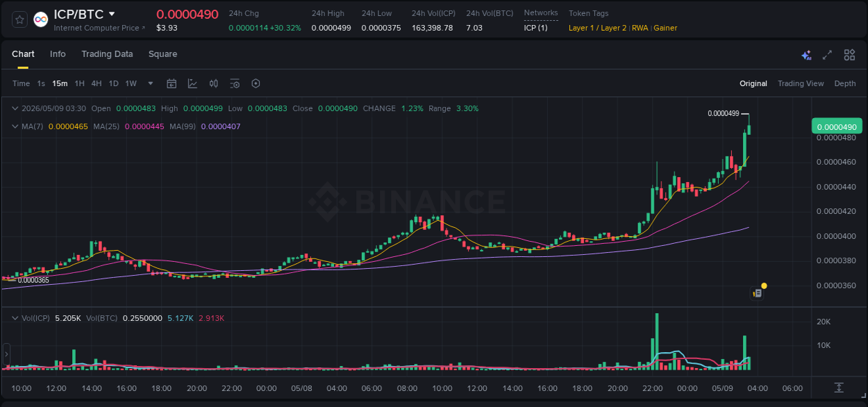Open chart settings hexagon icon
Image resolution: width=868 pixels, height=407 pixels.
pos(256,83)
